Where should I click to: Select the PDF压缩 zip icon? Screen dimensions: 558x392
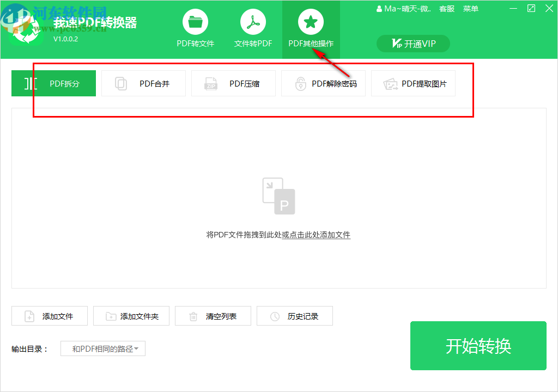211,83
